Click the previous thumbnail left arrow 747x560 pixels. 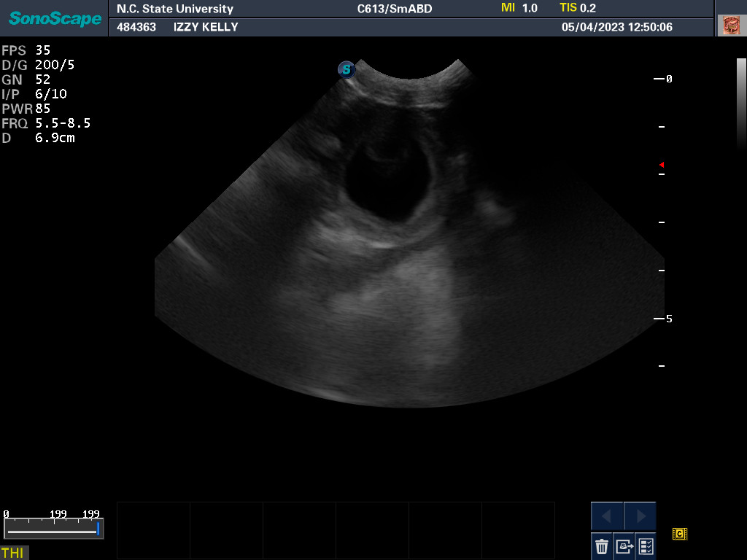click(x=607, y=516)
